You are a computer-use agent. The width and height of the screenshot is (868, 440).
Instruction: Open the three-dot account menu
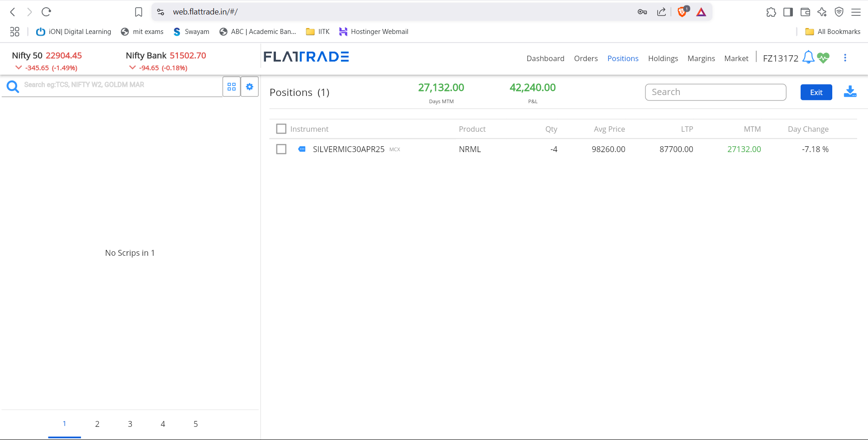click(845, 58)
